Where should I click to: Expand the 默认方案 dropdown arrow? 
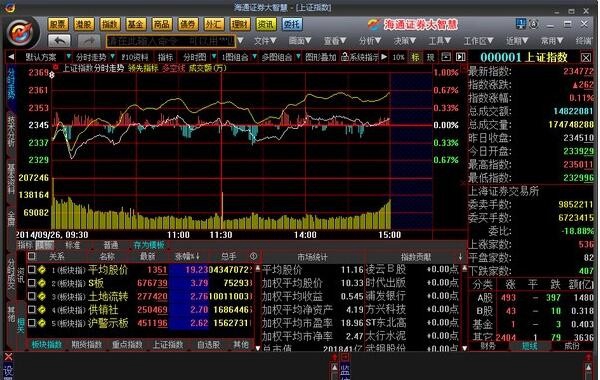point(68,57)
